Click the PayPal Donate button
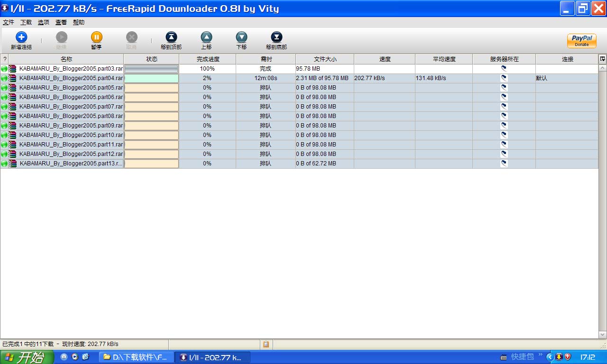The height and width of the screenshot is (364, 607). (582, 41)
